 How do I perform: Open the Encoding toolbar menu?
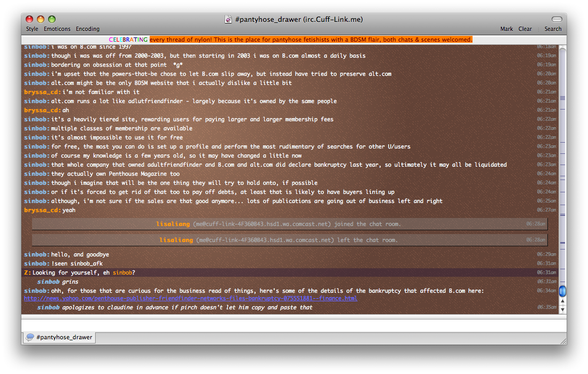click(x=88, y=29)
